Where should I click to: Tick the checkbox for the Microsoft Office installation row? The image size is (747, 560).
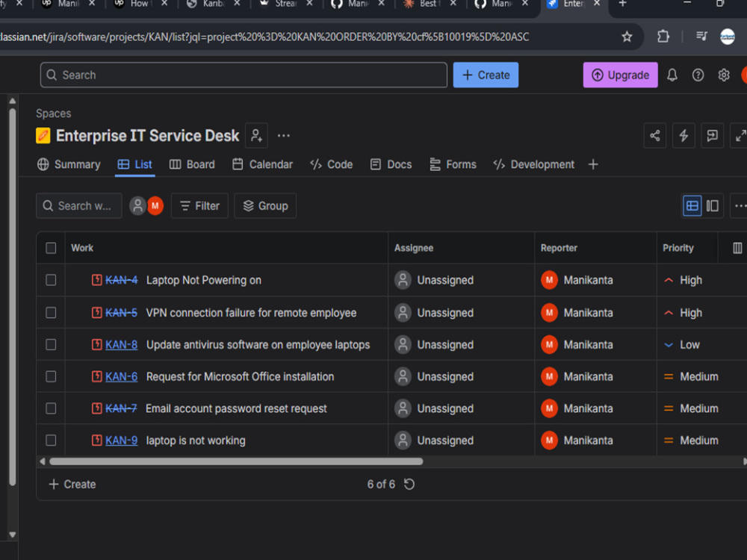coord(51,376)
